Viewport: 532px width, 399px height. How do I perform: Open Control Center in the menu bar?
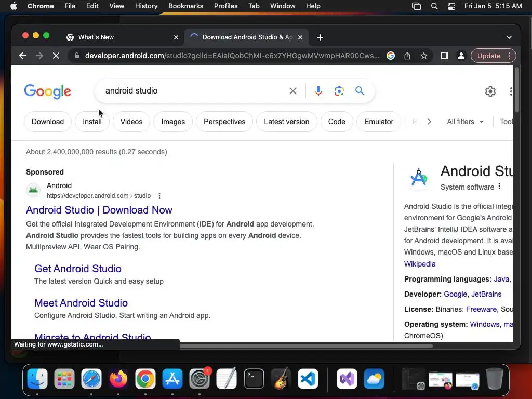(x=451, y=6)
